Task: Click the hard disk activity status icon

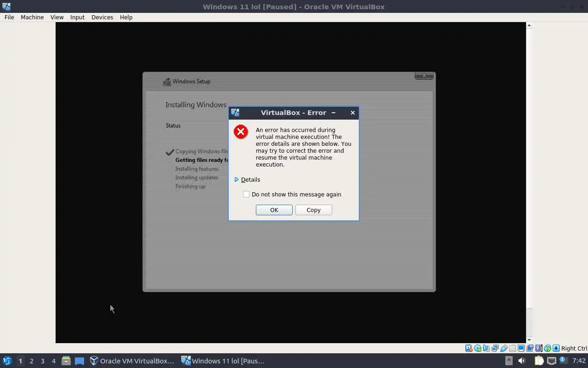Action: [x=469, y=348]
